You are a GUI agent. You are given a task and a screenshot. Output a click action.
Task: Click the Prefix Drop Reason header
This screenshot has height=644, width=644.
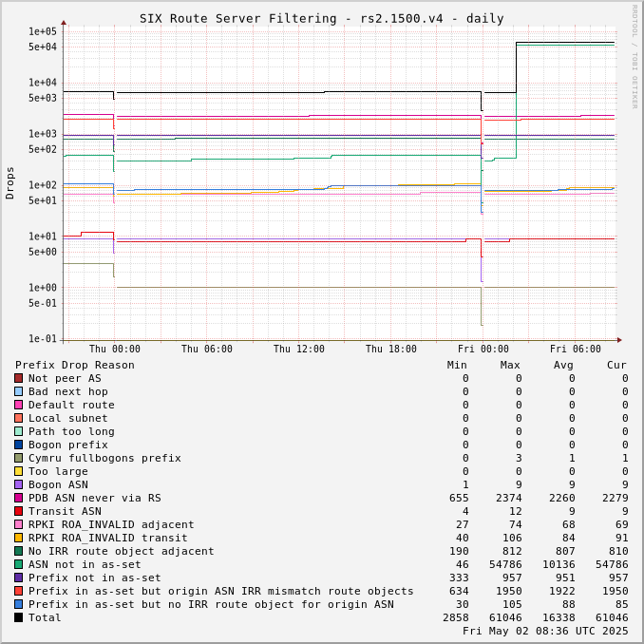(75, 365)
